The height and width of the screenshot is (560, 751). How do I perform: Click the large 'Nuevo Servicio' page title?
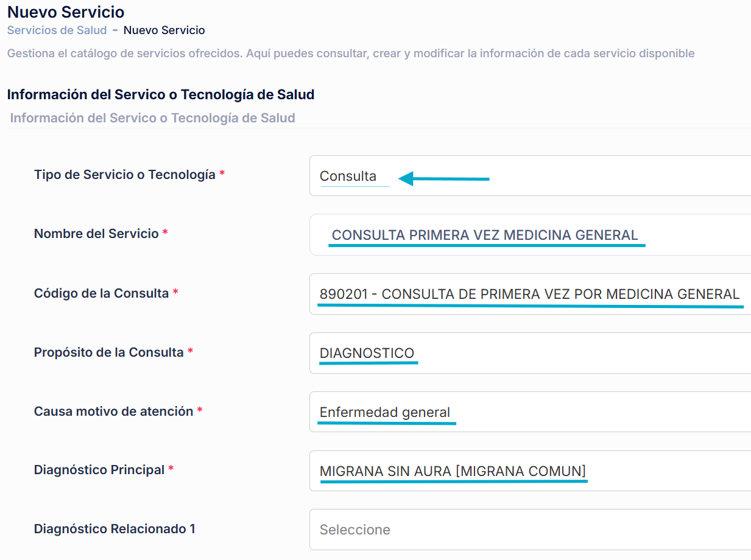point(66,12)
